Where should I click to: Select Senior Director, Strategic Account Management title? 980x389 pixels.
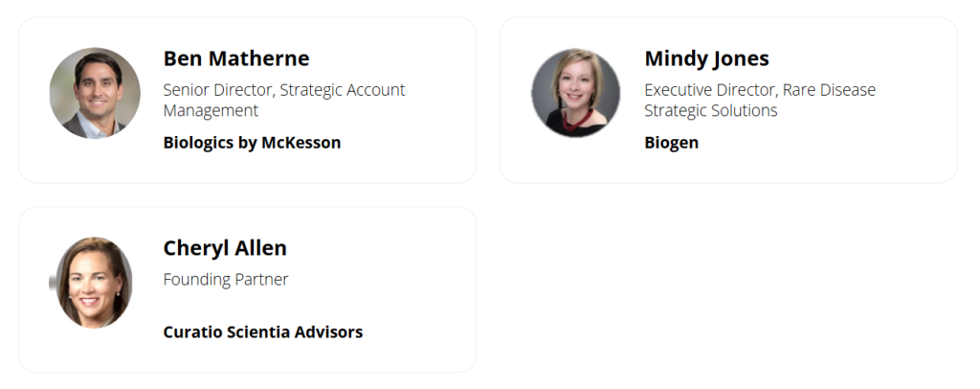click(x=284, y=100)
